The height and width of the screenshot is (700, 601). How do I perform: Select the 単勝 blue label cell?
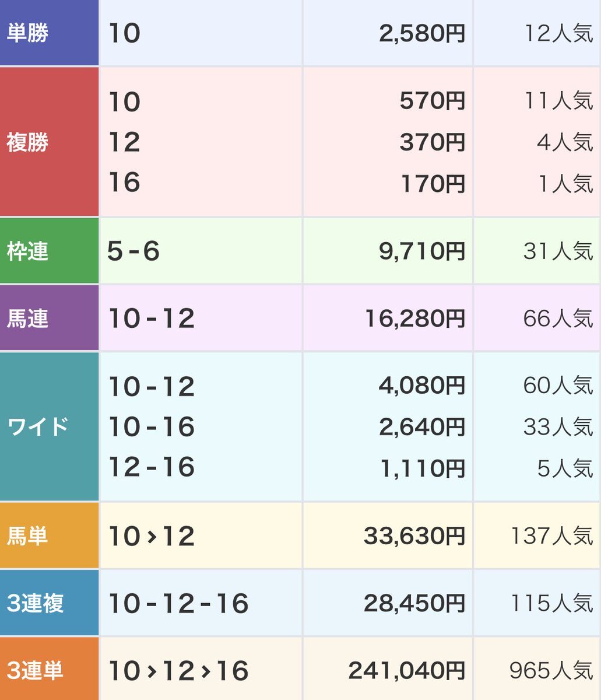click(49, 33)
